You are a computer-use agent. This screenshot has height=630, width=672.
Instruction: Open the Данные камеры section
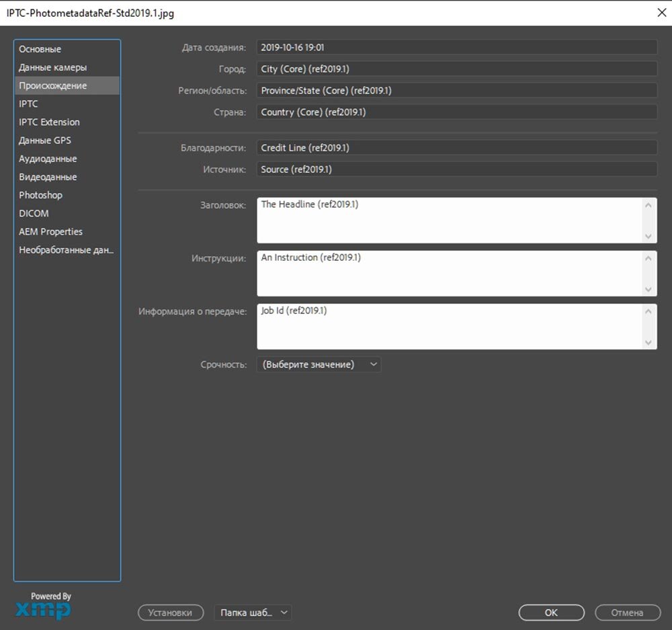pyautogui.click(x=67, y=67)
